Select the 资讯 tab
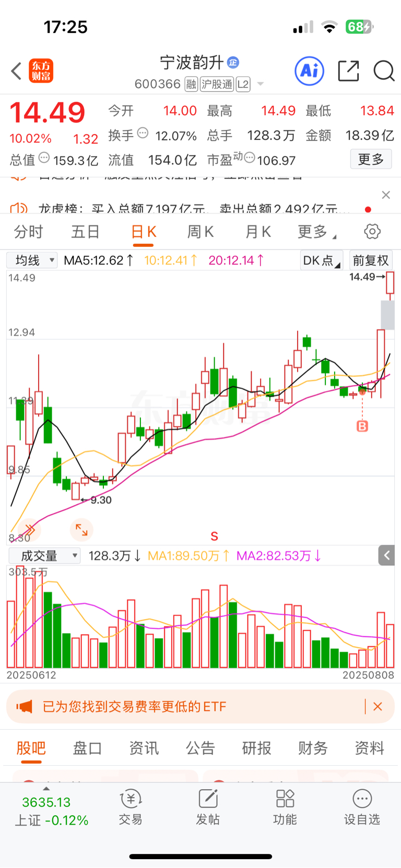 (x=144, y=748)
